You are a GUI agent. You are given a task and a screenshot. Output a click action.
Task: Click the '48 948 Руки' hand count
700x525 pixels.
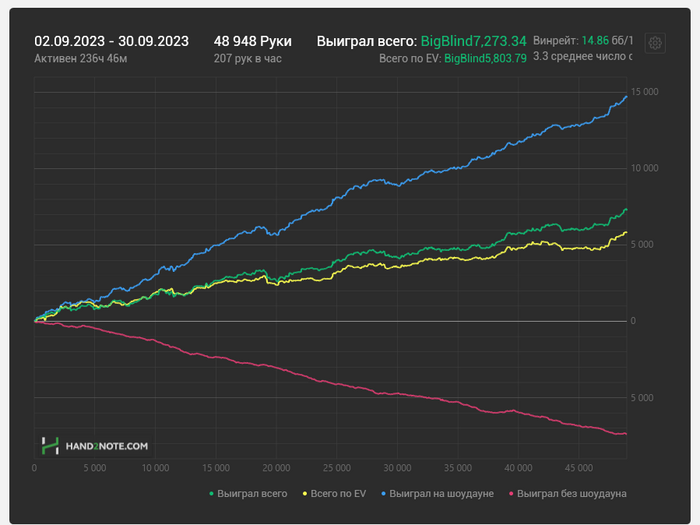tap(253, 41)
